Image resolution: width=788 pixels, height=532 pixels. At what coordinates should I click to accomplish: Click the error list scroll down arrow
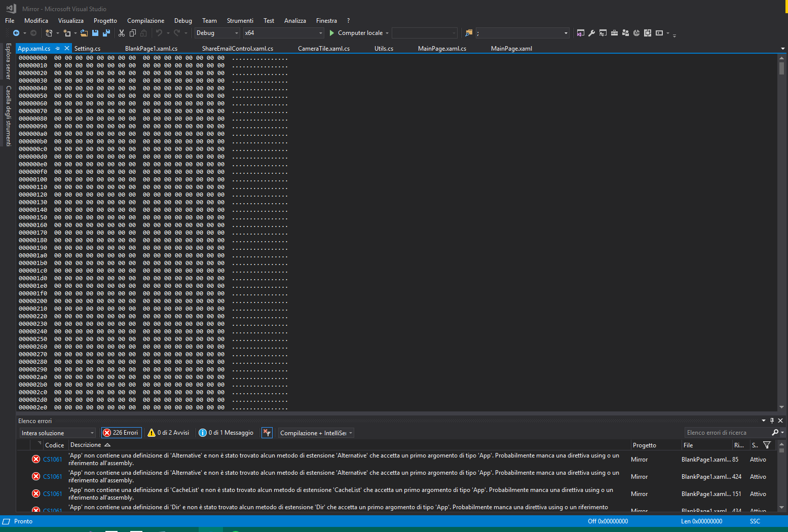point(781,507)
